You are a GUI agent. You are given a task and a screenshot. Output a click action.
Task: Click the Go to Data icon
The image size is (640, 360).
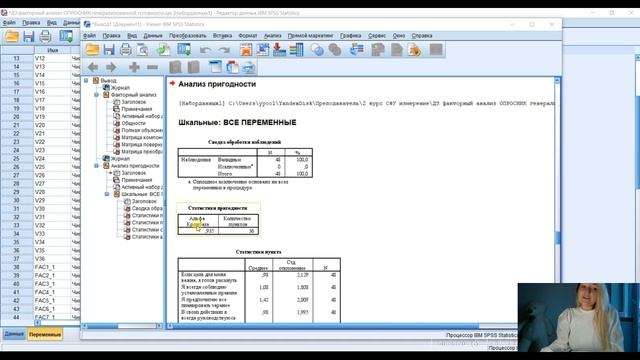coord(246,50)
